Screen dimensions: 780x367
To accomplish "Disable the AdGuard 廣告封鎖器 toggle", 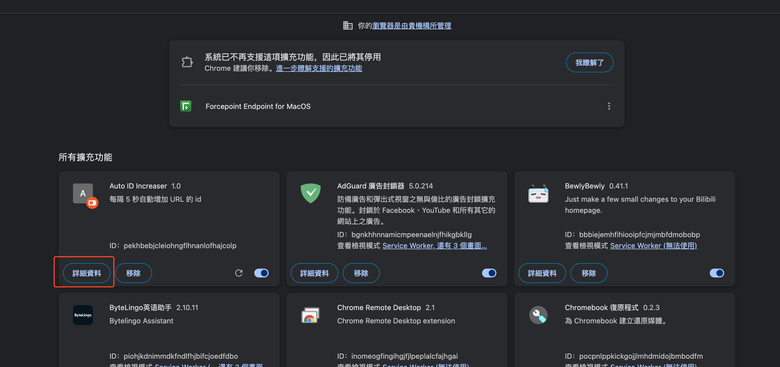I will tap(489, 273).
